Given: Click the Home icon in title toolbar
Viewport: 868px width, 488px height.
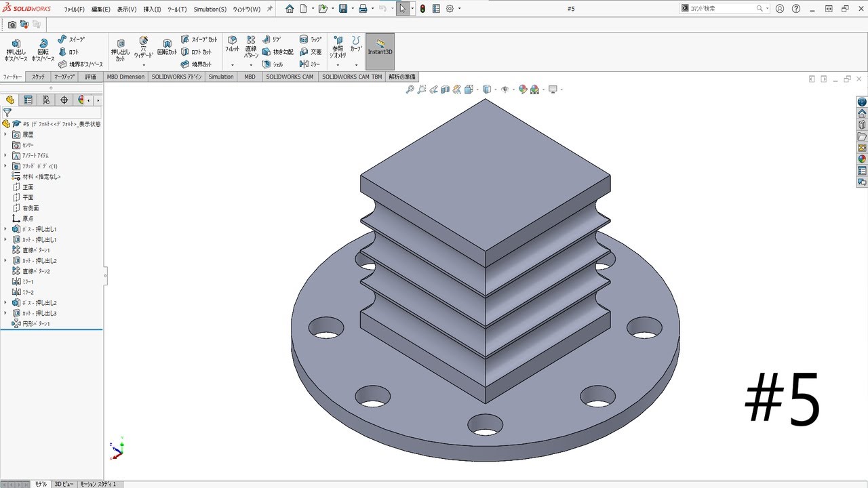Looking at the screenshot, I should [x=290, y=9].
